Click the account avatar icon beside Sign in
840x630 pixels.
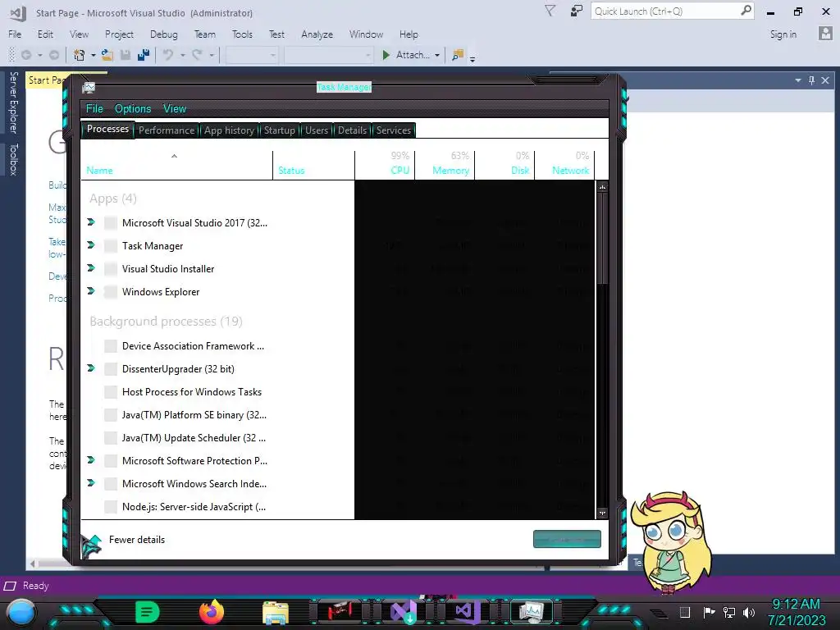[825, 33]
